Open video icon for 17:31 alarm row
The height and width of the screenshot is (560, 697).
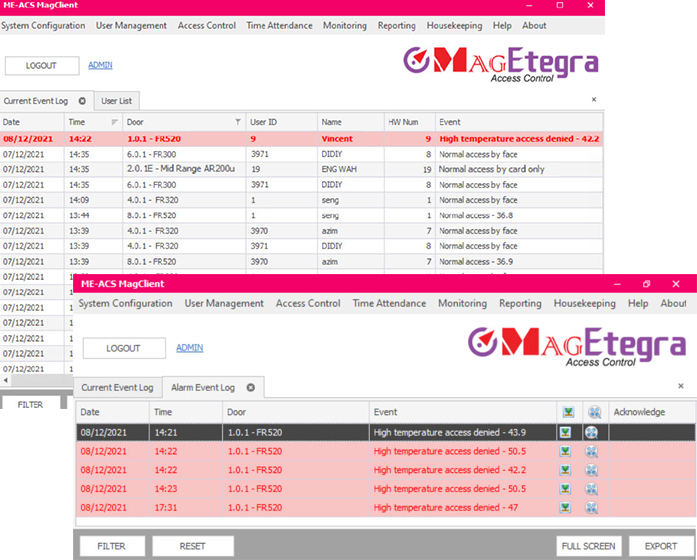[591, 508]
